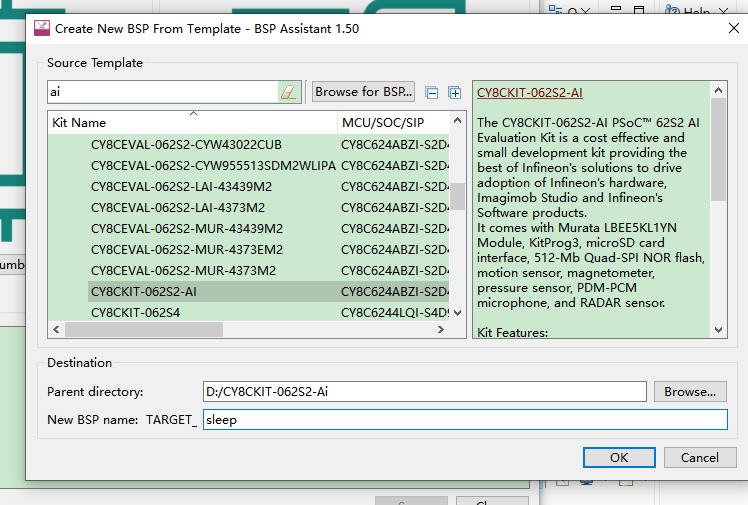Click the kit list vertical scrollbar thumb
Viewport: 748px width, 505px height.
pos(457,196)
